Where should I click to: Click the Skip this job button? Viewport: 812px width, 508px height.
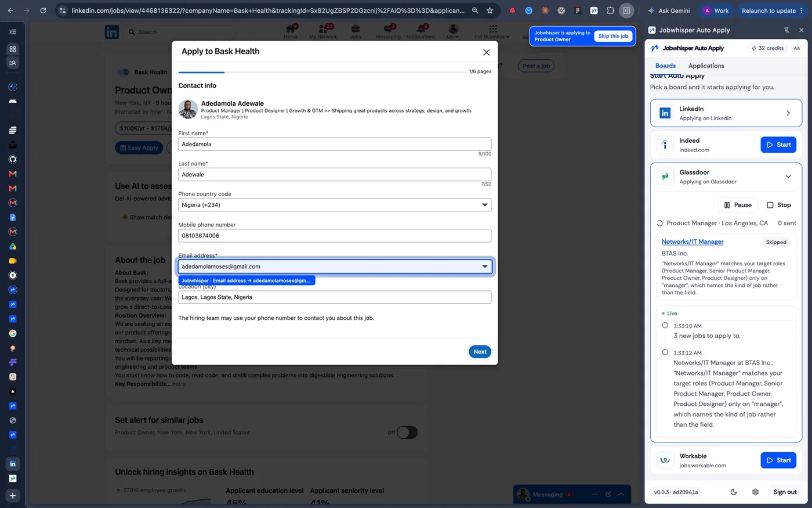[613, 36]
